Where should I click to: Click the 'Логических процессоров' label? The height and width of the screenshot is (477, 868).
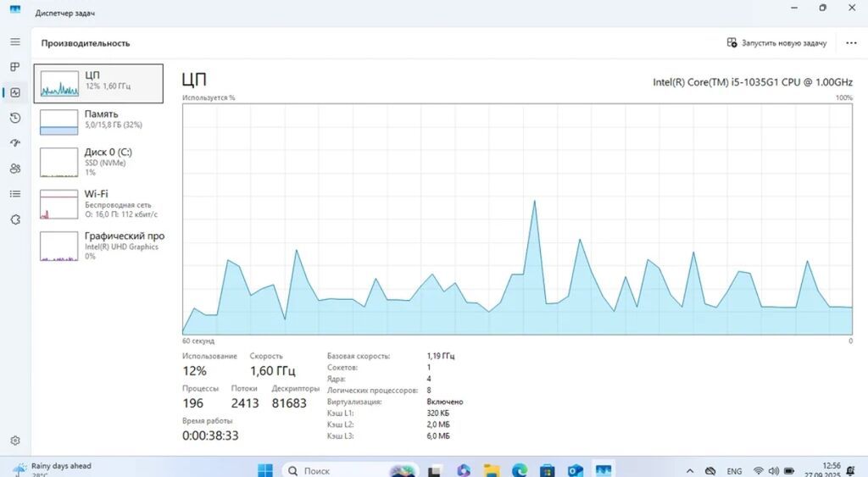pos(372,390)
